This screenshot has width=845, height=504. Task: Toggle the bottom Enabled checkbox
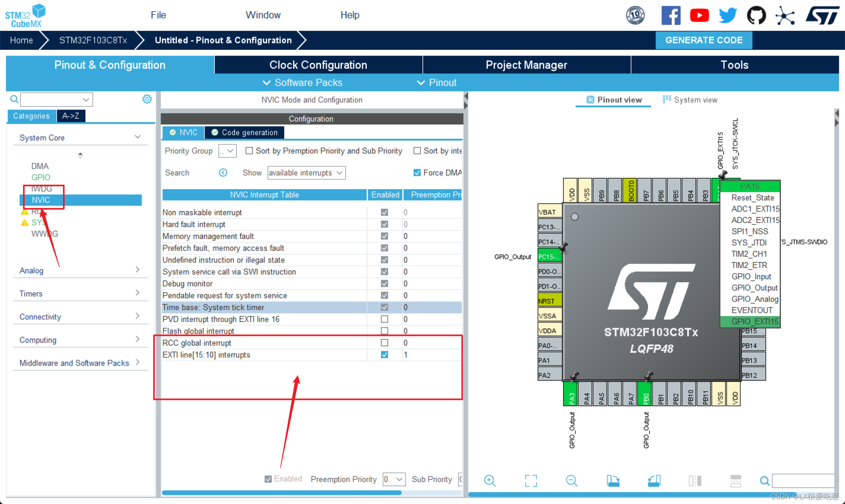[x=268, y=479]
